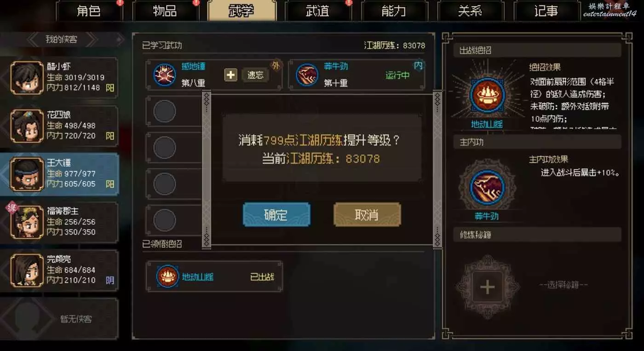Open the 武道 tab
Viewport: 644px width, 351px height.
[317, 11]
